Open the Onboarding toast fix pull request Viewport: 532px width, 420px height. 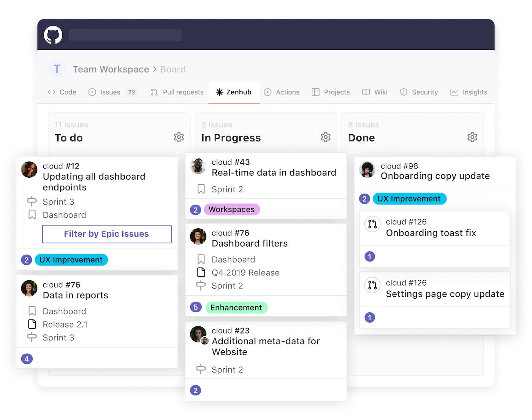[x=431, y=233]
